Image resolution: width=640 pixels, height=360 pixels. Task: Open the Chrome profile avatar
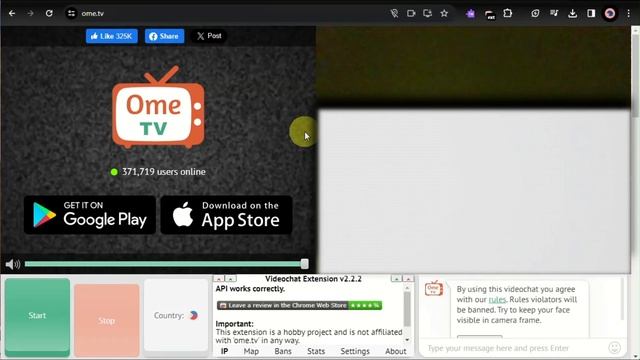click(610, 13)
